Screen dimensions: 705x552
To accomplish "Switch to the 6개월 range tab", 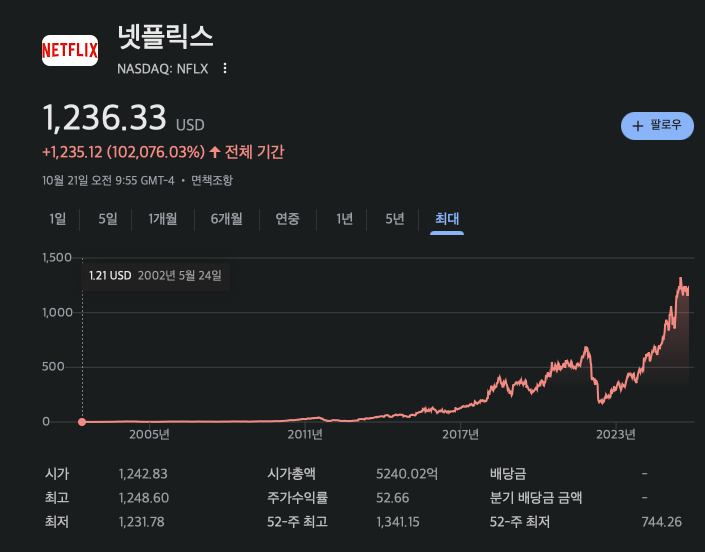I will pyautogui.click(x=226, y=219).
